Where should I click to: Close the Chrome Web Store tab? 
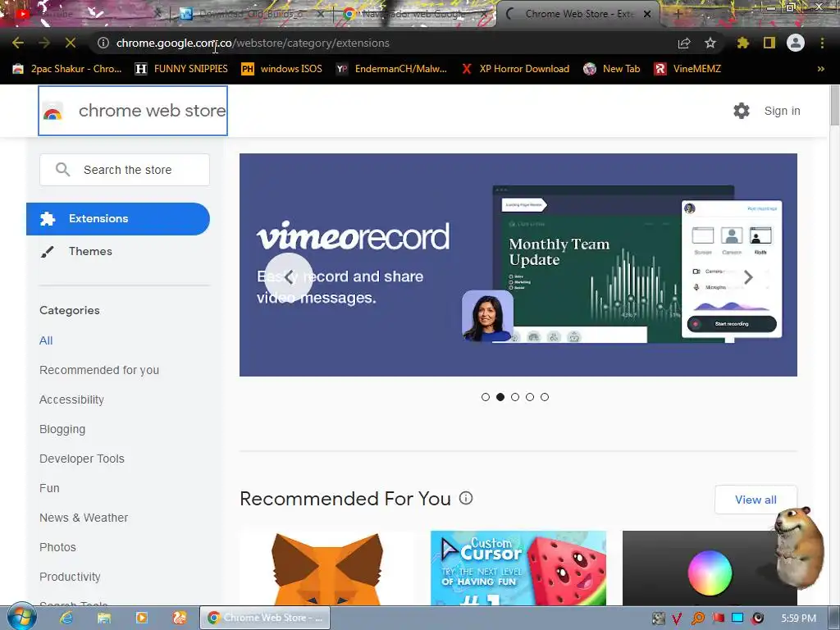(647, 14)
